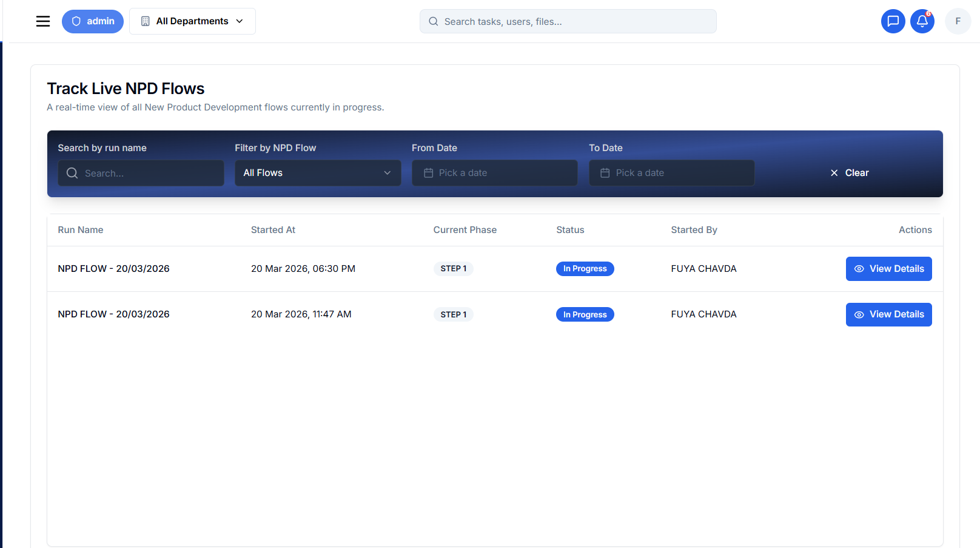Screen dimensions: 980x548
Task: Open the user avatar F menu
Action: pyautogui.click(x=958, y=21)
